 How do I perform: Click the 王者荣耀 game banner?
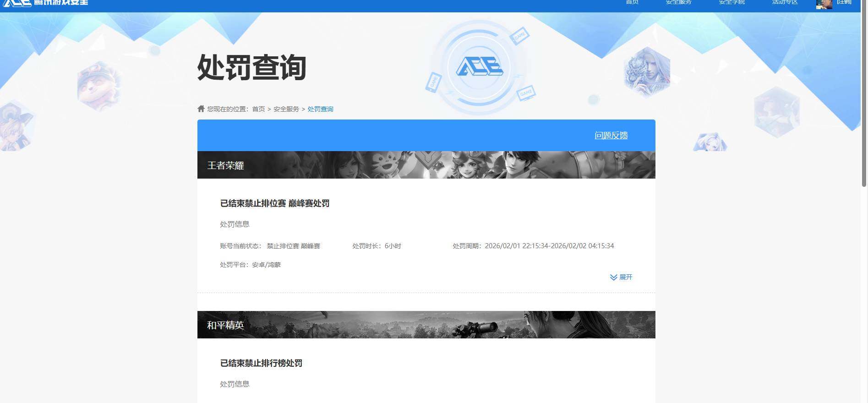coord(426,165)
